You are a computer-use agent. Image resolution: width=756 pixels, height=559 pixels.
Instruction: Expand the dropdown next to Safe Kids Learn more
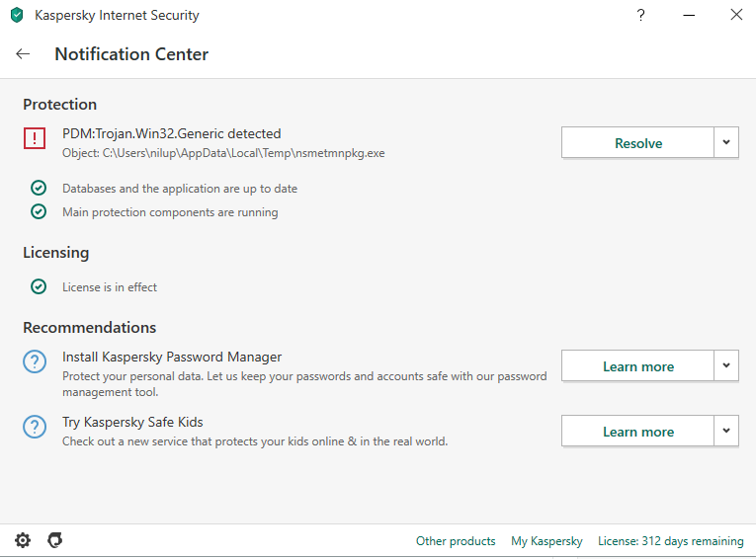click(726, 432)
